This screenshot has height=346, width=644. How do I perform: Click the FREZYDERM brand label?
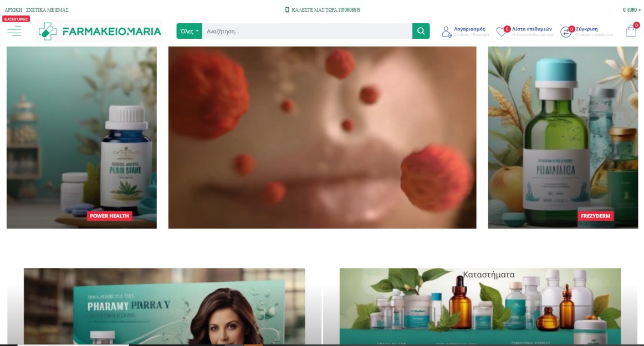[x=595, y=216]
